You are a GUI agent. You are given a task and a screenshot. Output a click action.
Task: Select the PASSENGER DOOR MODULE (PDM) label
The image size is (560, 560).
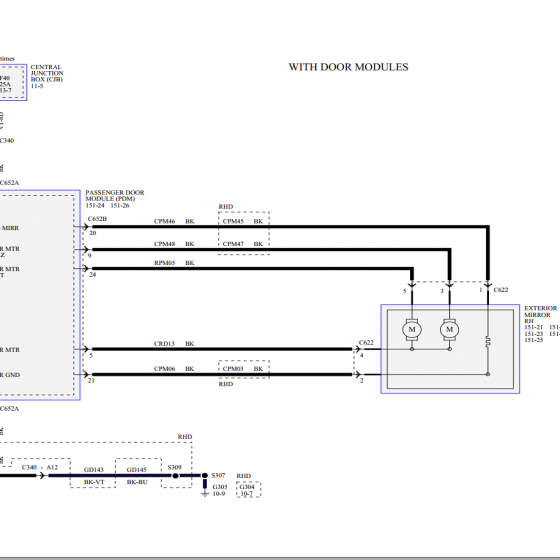tap(115, 195)
